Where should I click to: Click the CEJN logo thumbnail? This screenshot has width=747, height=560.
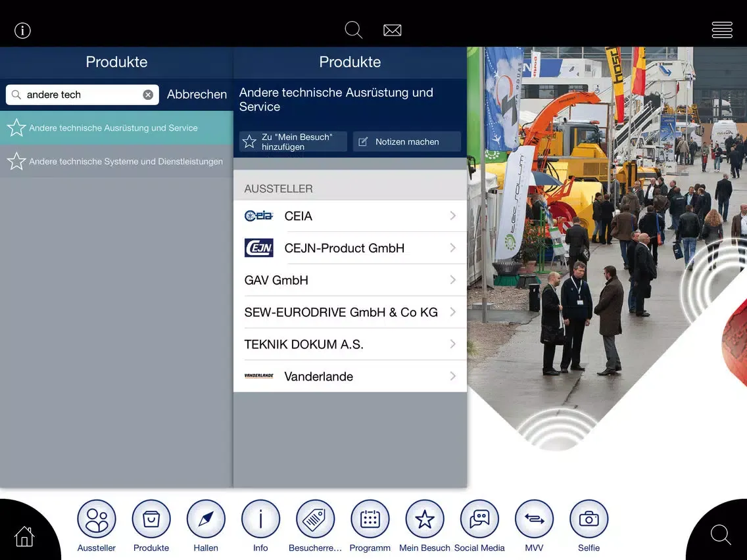258,248
